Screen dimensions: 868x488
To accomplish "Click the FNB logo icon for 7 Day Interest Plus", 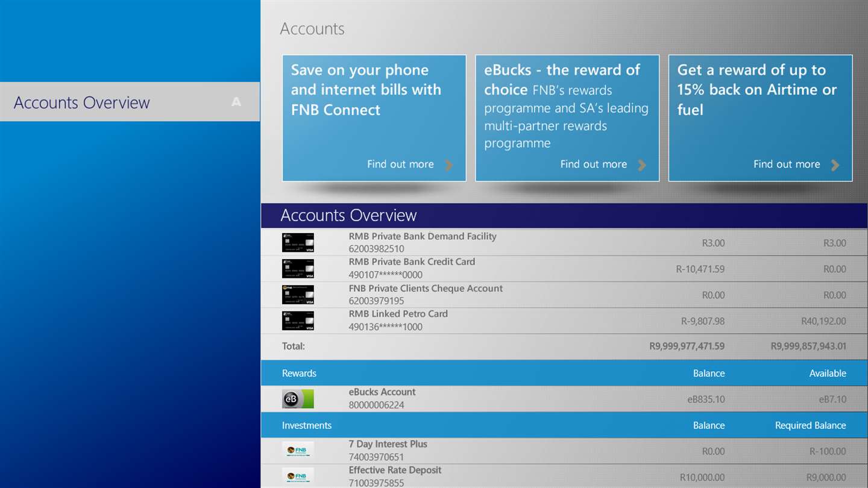I will click(298, 451).
